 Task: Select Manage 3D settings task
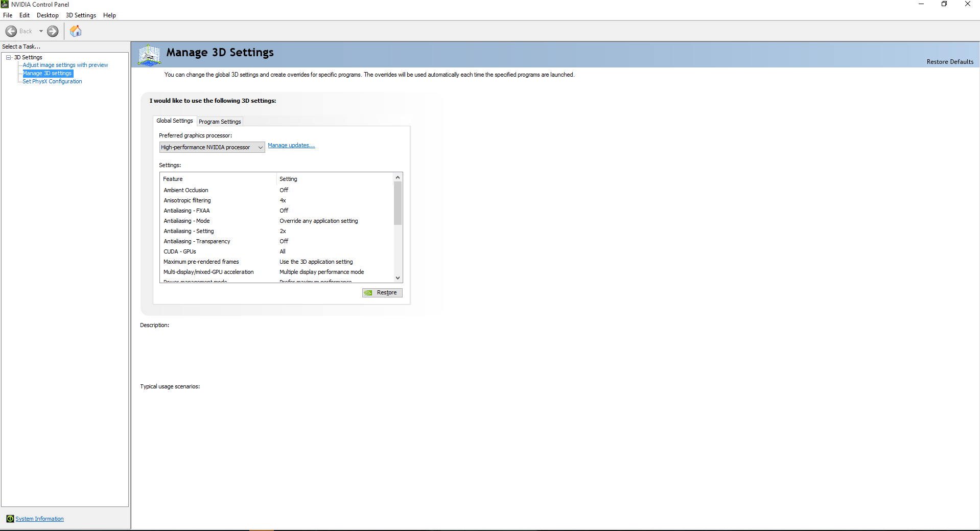[48, 73]
